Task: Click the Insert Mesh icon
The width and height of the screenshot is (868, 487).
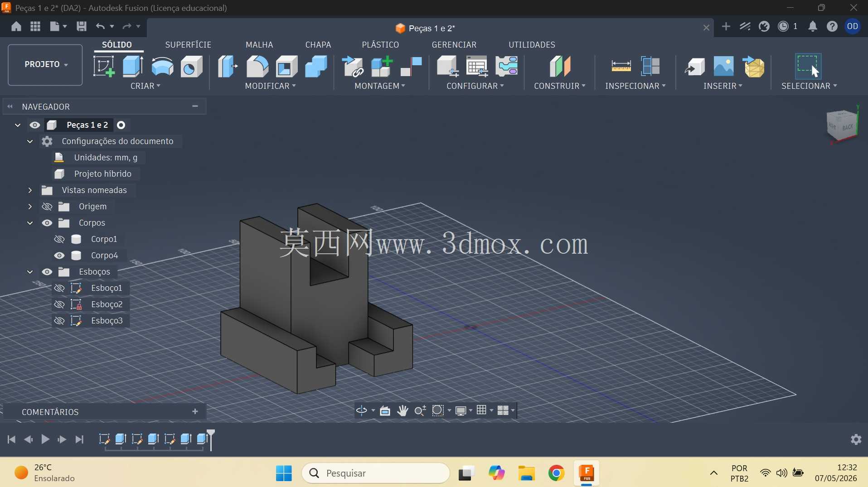Action: point(753,66)
